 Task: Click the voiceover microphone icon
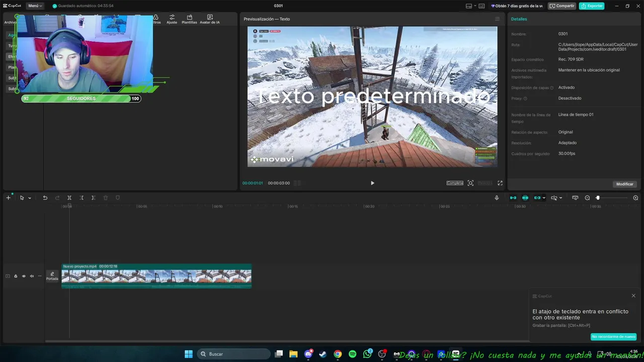497,198
